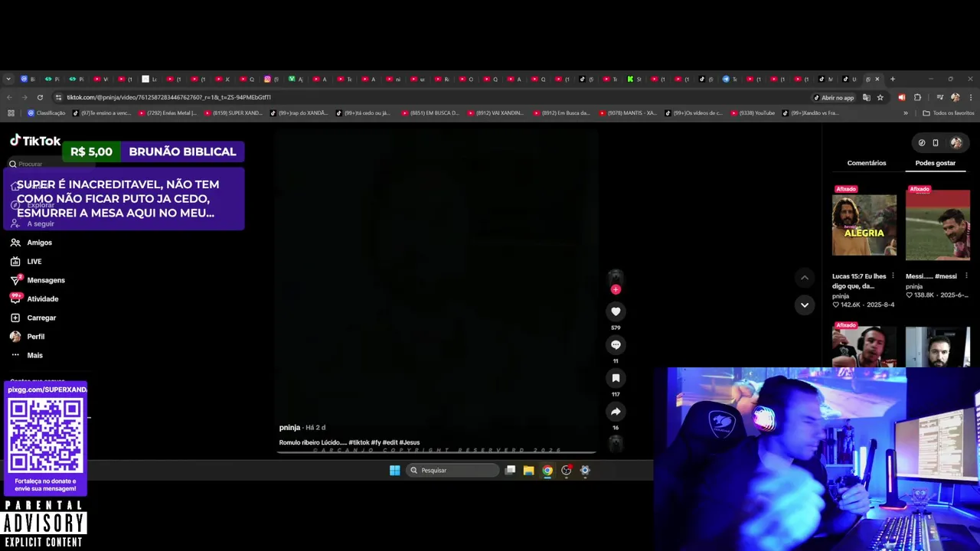The width and height of the screenshot is (980, 551).
Task: Open Mensagens in the sidebar
Action: pos(38,280)
